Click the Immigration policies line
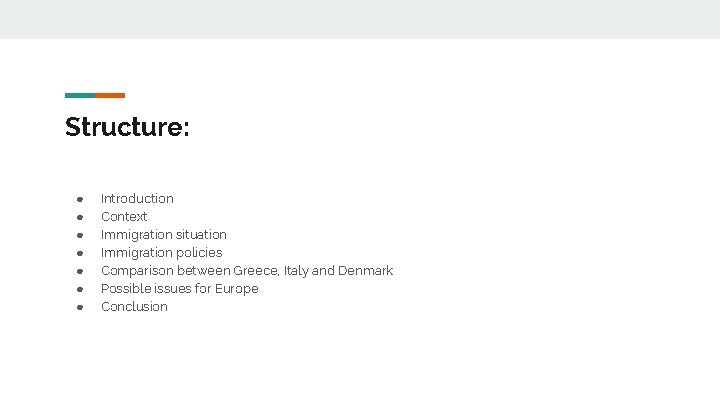Screen dimensions: 720x405 (x=161, y=253)
